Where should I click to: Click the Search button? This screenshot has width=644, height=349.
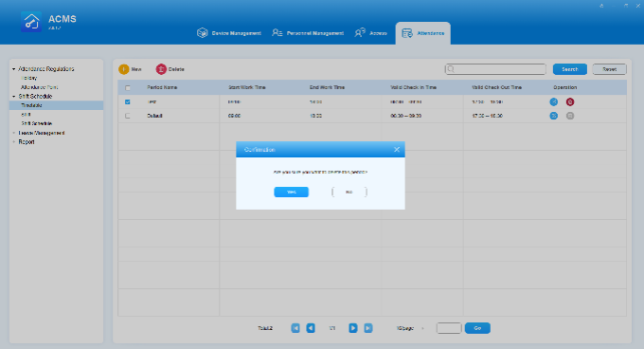(x=570, y=69)
